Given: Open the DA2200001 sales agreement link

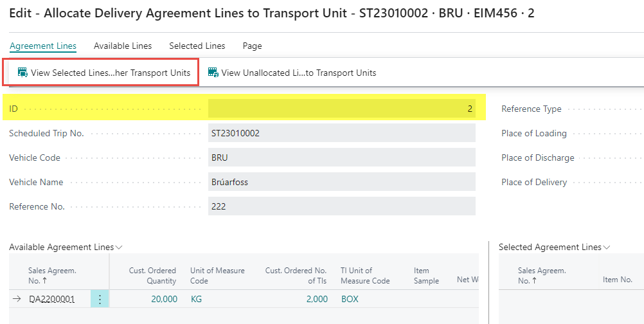Looking at the screenshot, I should (x=51, y=299).
